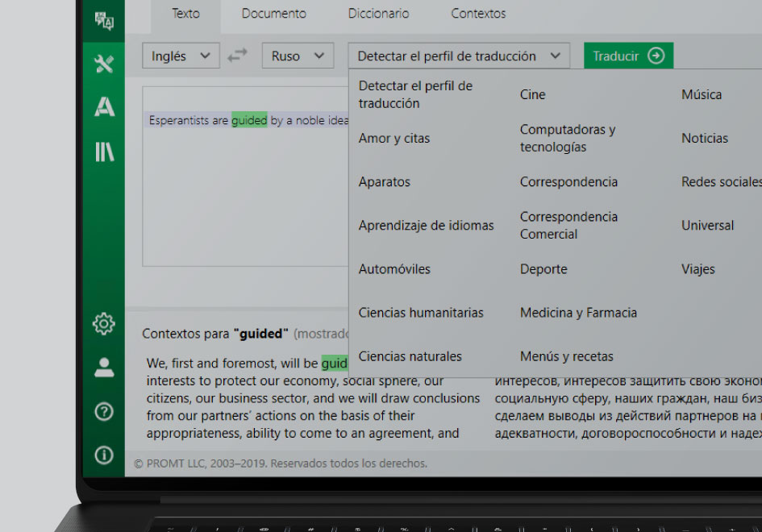Switch to the Contextos tab
The height and width of the screenshot is (532, 762).
(478, 14)
